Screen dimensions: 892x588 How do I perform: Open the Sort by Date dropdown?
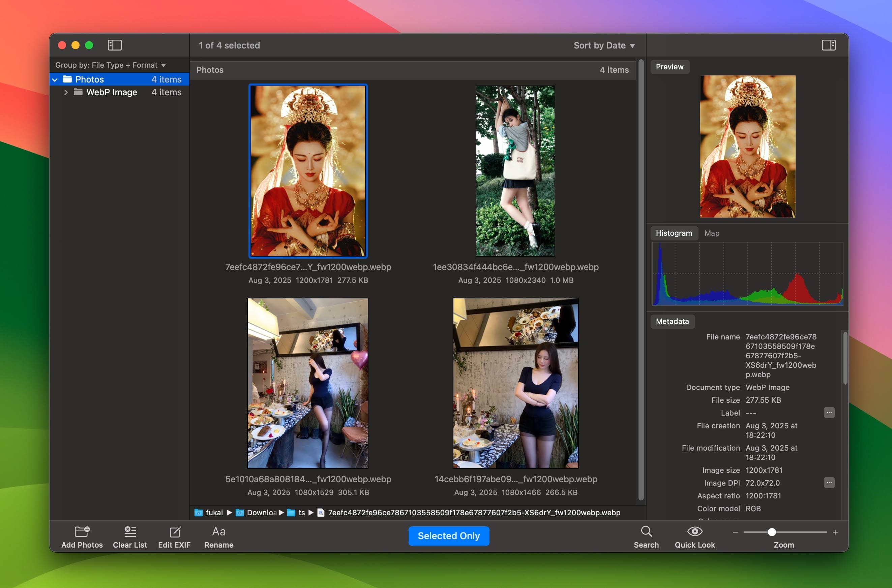604,45
